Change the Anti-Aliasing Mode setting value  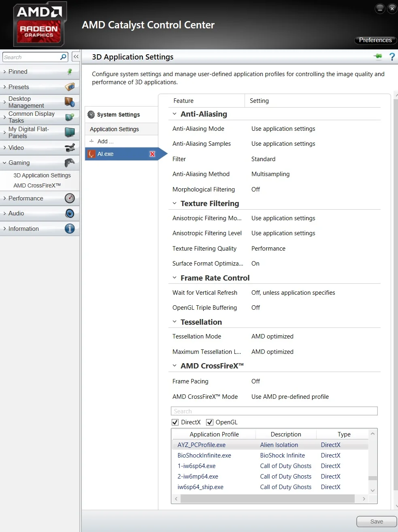pos(283,129)
